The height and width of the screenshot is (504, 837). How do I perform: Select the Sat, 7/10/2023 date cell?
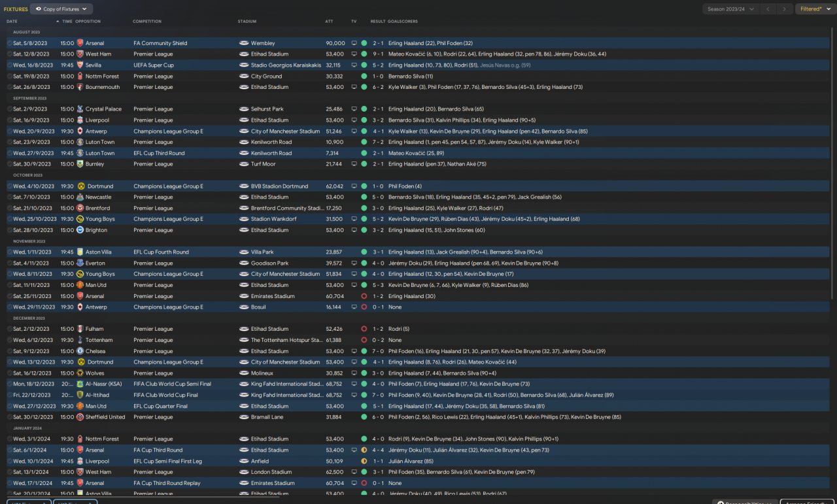31,197
